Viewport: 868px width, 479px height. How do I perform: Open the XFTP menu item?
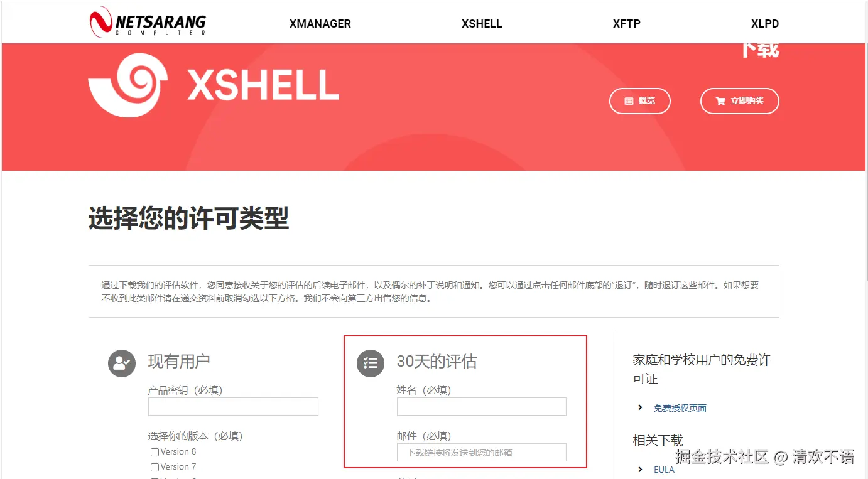pyautogui.click(x=627, y=24)
